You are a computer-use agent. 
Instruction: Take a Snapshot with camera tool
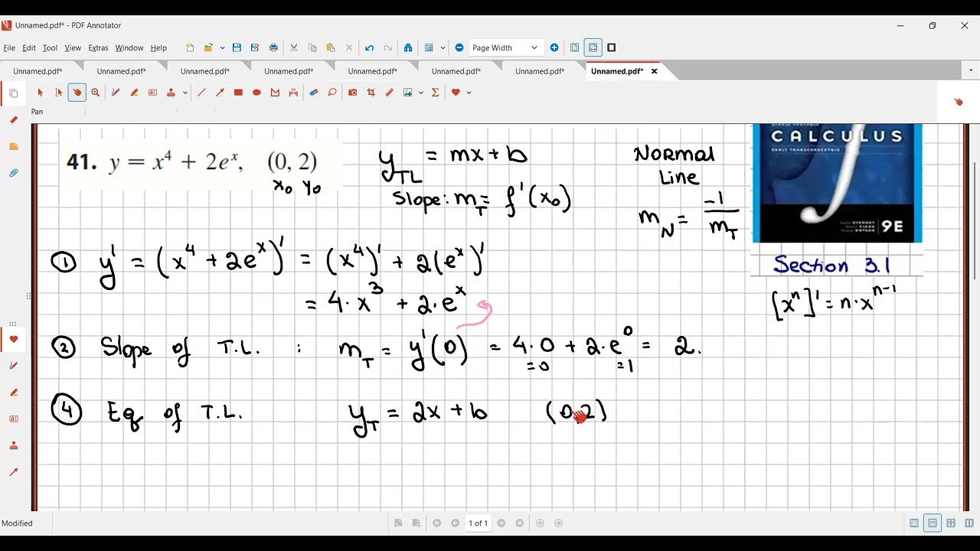click(352, 93)
